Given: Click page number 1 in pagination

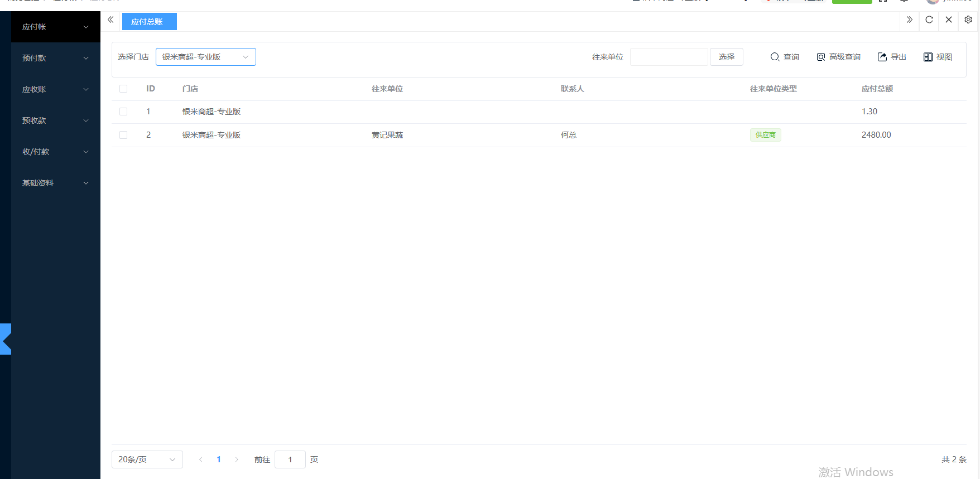Looking at the screenshot, I should [x=219, y=459].
